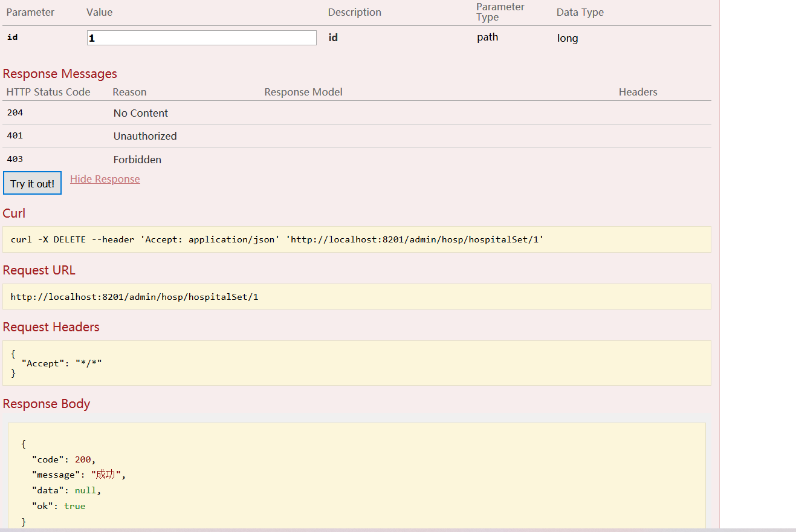Screen dimensions: 796x532
Task: Click the long data type value
Action: 568,38
